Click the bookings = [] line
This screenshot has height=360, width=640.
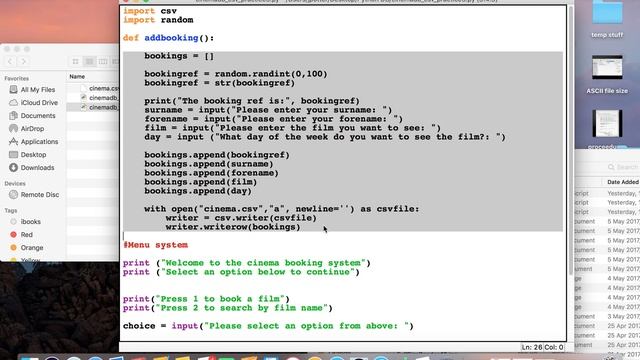pyautogui.click(x=179, y=56)
